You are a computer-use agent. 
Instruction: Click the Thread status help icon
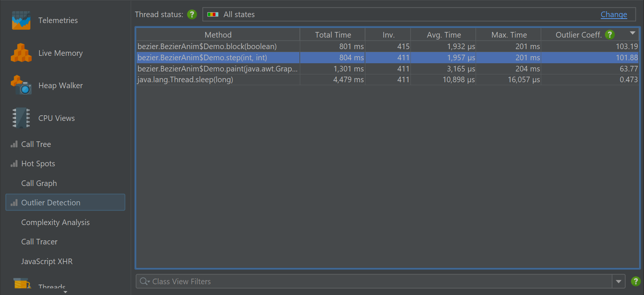pyautogui.click(x=192, y=15)
